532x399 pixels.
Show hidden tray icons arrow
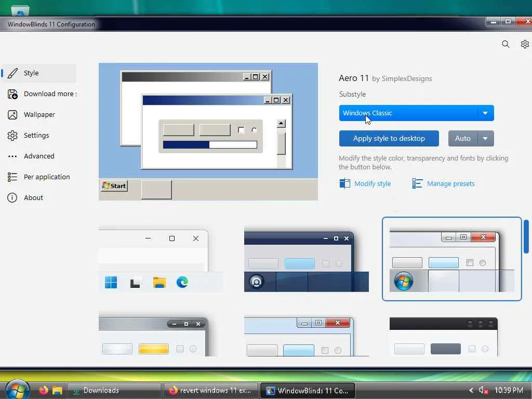pos(471,390)
